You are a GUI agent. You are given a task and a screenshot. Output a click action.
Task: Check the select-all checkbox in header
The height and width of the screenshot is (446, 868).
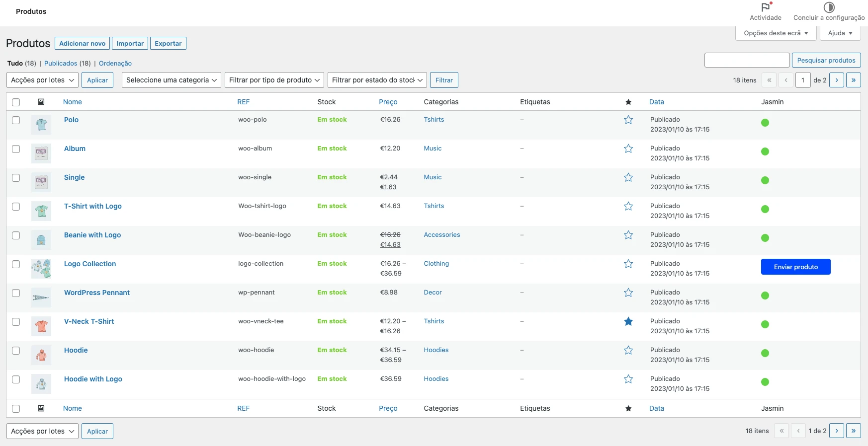pyautogui.click(x=16, y=102)
